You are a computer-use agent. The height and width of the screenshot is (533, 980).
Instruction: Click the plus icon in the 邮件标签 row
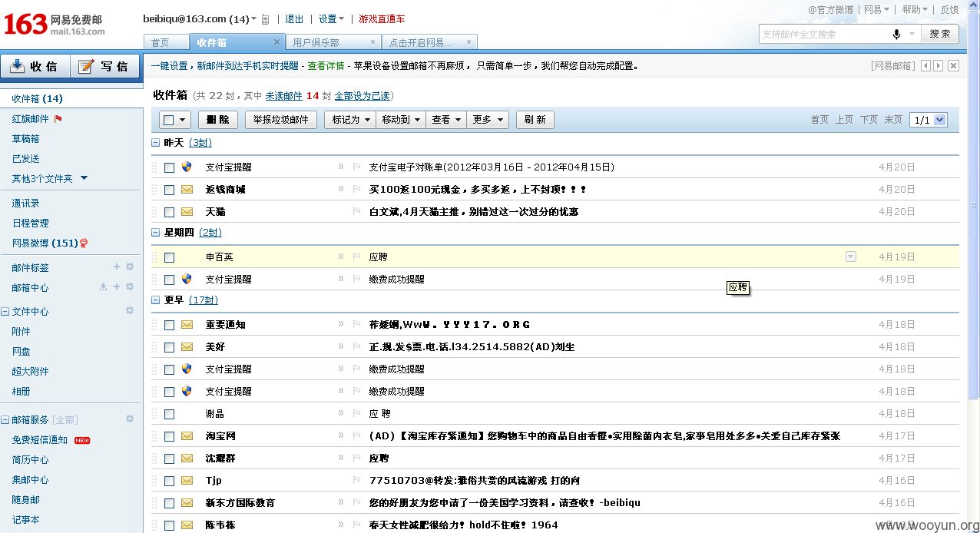pos(117,266)
